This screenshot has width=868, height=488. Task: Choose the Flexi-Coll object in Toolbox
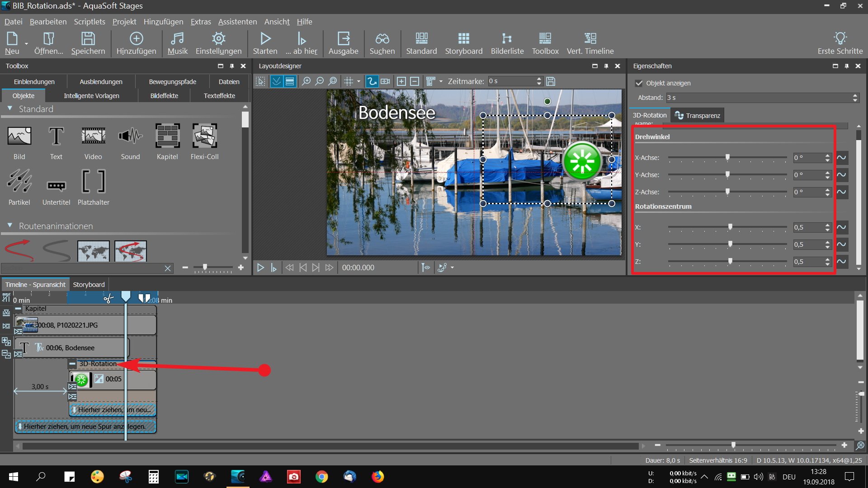(x=204, y=136)
